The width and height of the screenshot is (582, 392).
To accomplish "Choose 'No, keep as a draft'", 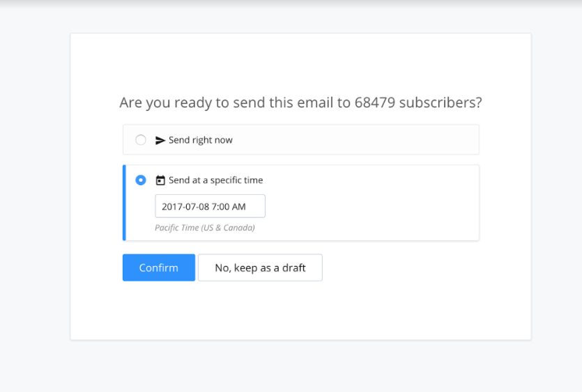I will [x=260, y=267].
